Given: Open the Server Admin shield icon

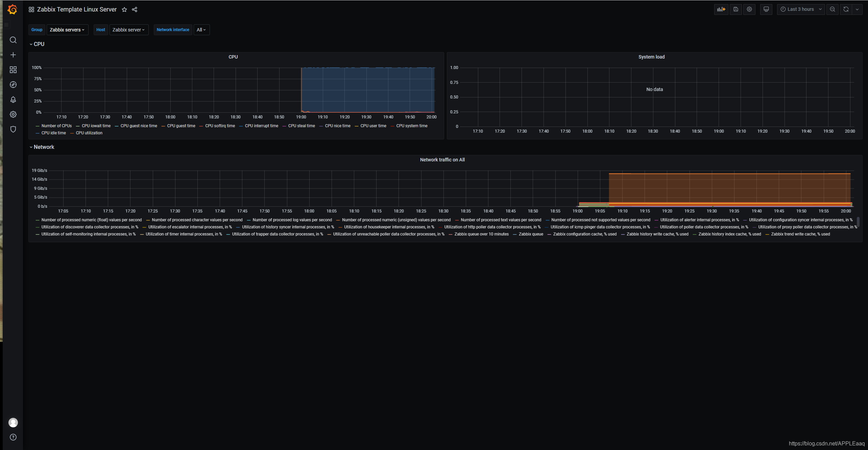Looking at the screenshot, I should coord(13,129).
